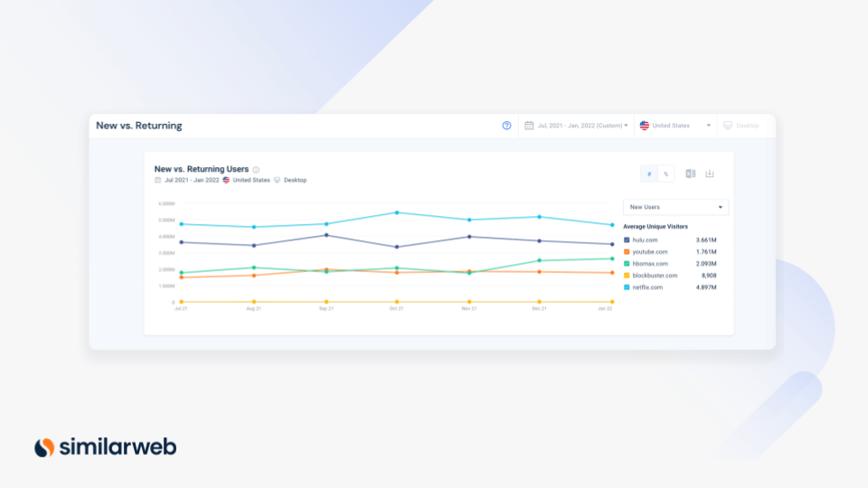Click the Similarweb logo
This screenshot has width=868, height=488.
pyautogui.click(x=105, y=446)
